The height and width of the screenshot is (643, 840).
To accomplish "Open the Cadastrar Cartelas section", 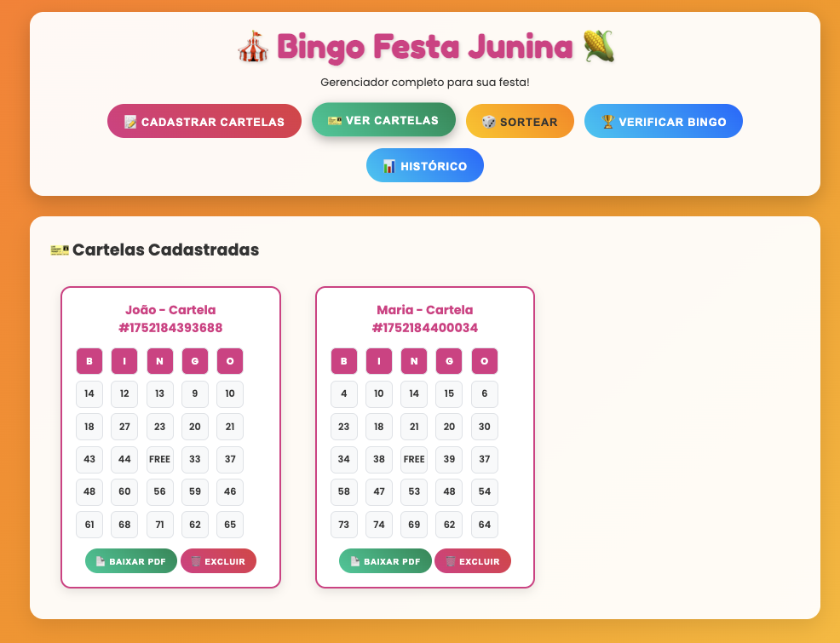I will tap(204, 121).
